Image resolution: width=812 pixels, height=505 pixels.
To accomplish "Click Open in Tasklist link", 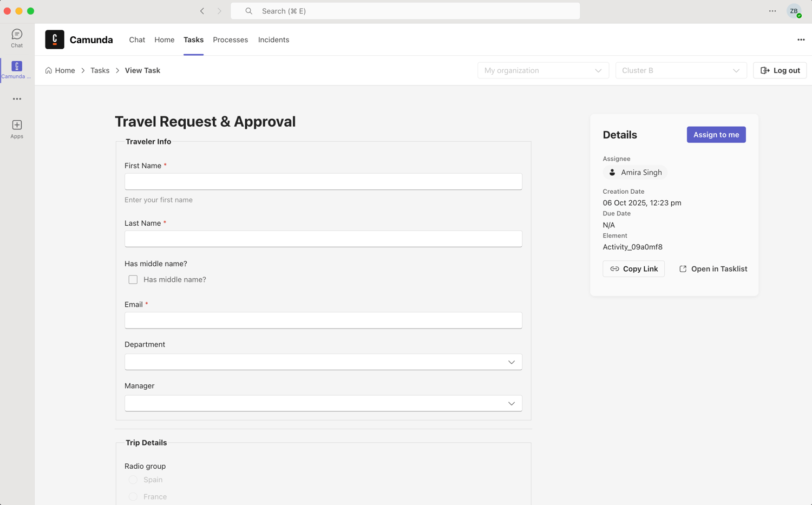I will click(x=713, y=269).
